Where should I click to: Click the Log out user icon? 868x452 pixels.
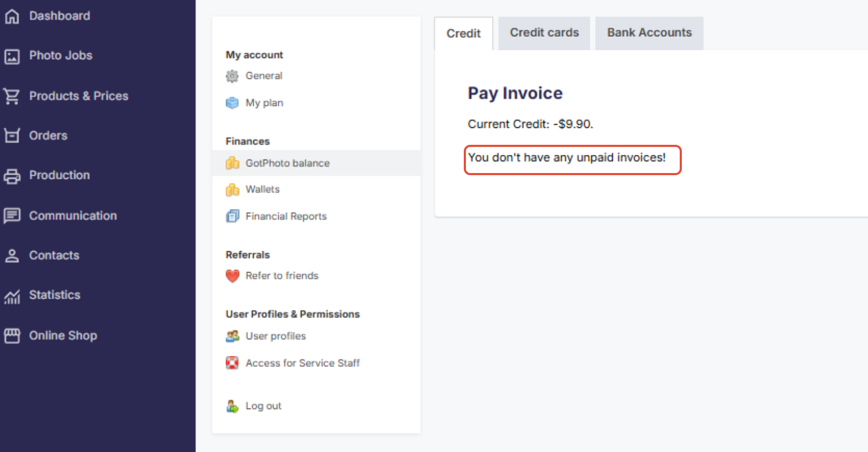coord(232,406)
